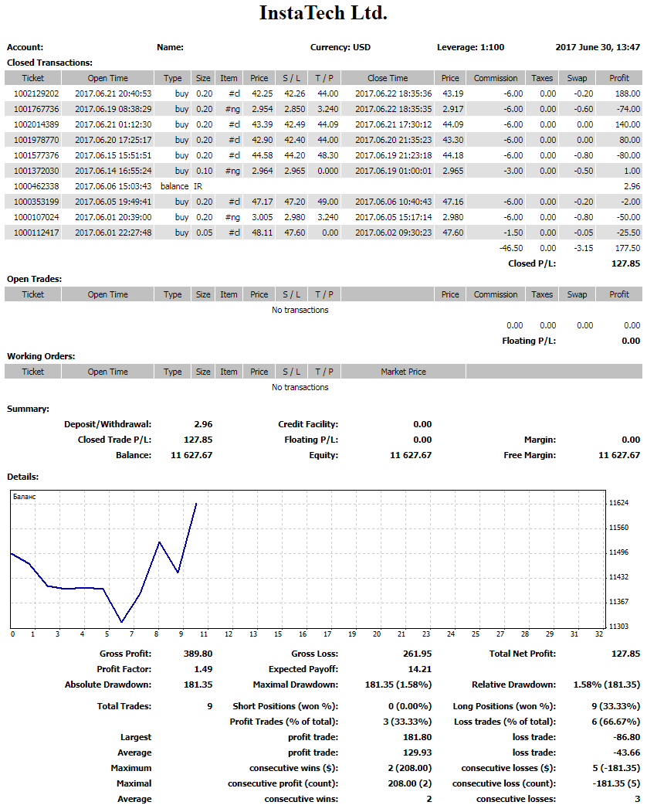Click the Deposit/Withdrawal value 2.96
The width and height of the screenshot is (647, 812).
pyautogui.click(x=203, y=424)
